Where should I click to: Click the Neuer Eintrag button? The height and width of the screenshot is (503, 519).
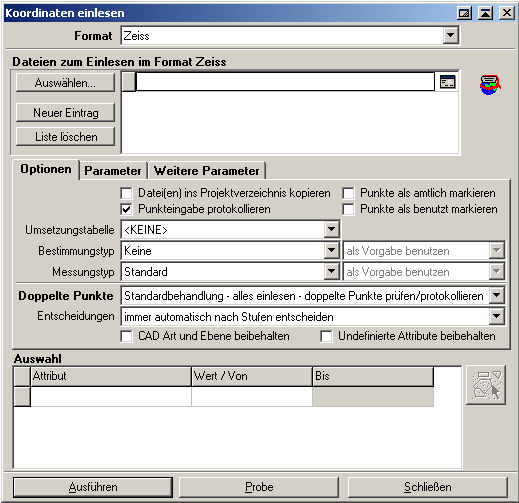[x=65, y=113]
